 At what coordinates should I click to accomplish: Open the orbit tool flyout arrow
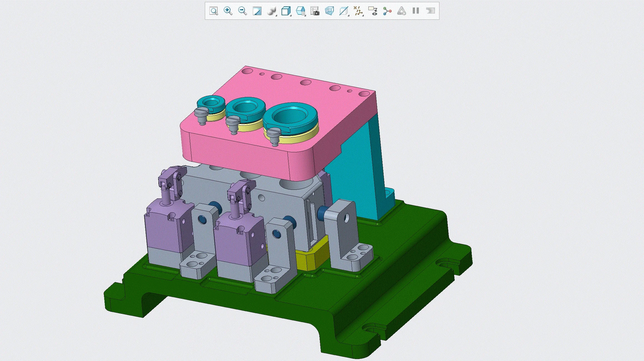point(277,15)
